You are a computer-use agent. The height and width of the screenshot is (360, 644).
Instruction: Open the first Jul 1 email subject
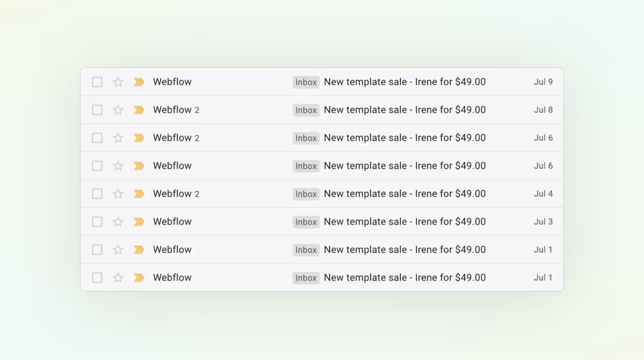point(404,249)
